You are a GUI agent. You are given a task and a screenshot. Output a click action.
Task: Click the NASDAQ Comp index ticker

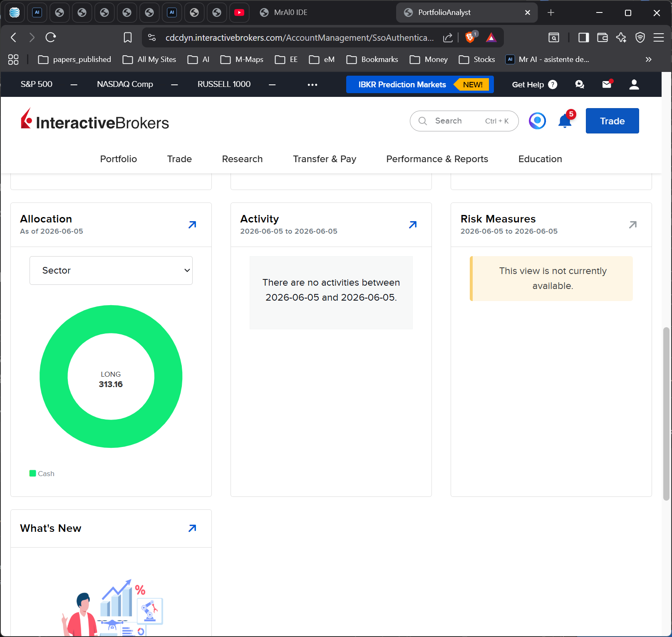tap(125, 84)
